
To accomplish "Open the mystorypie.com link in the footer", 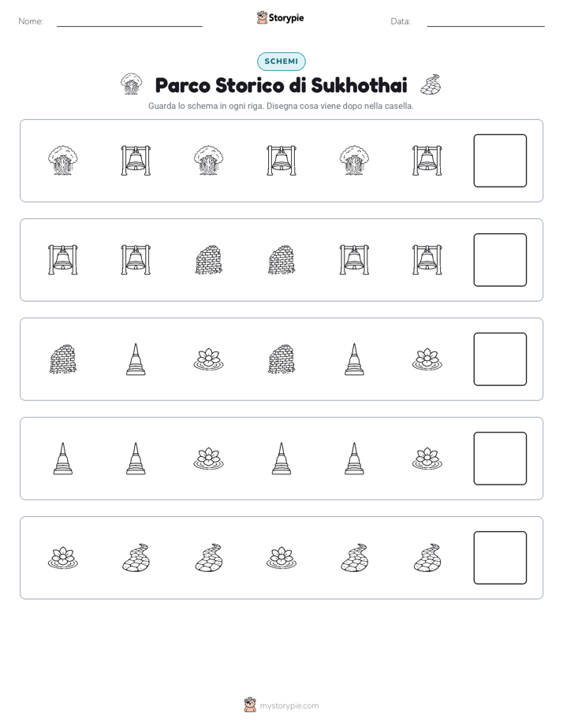I will (289, 706).
